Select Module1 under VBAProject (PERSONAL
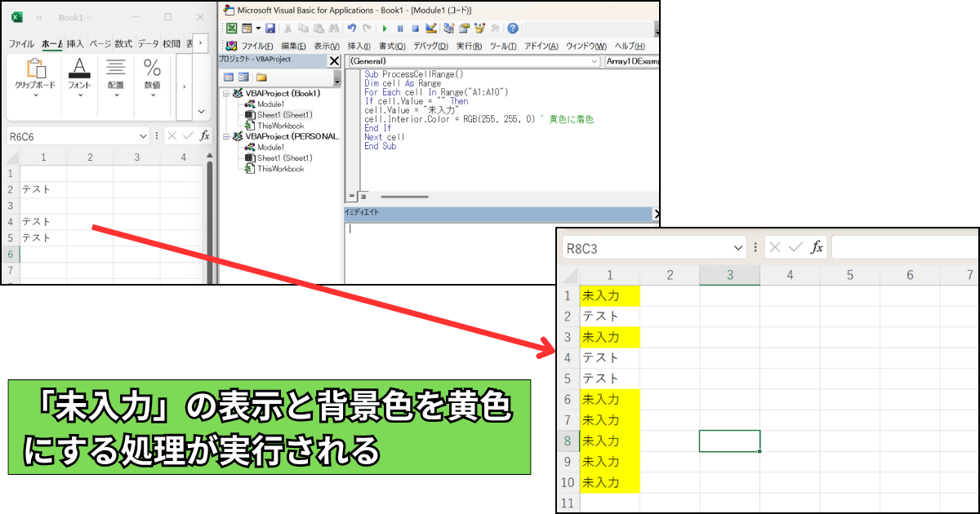The width and height of the screenshot is (980, 514). click(270, 148)
